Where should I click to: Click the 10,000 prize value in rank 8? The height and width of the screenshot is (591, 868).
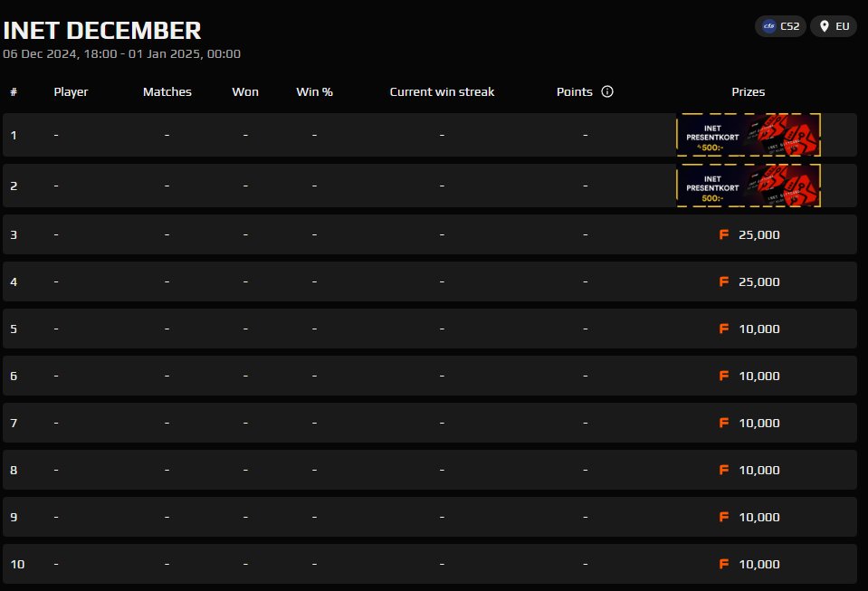[x=759, y=470]
